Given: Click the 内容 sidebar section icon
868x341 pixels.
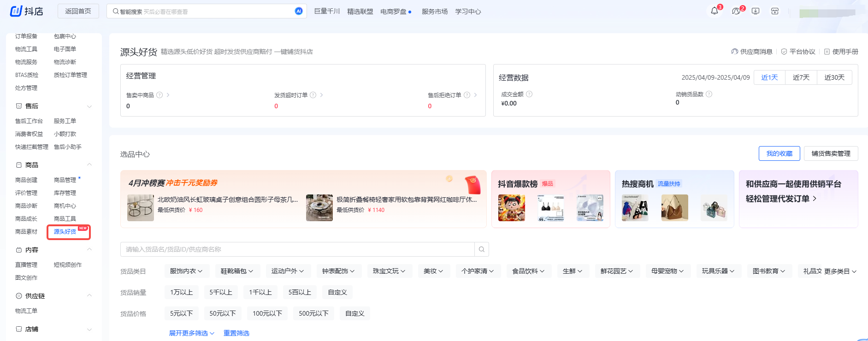Looking at the screenshot, I should tap(19, 250).
